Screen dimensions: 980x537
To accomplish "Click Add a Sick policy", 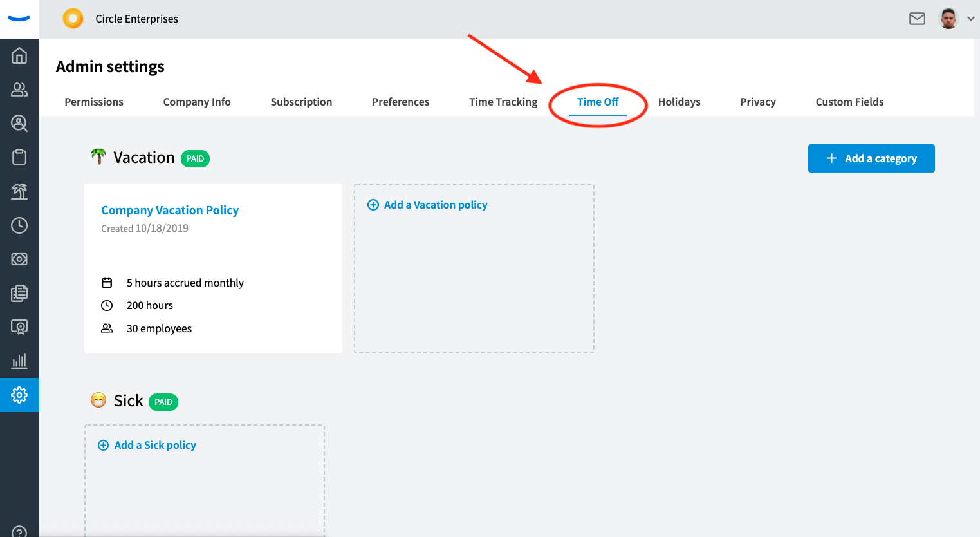I will pos(155,445).
